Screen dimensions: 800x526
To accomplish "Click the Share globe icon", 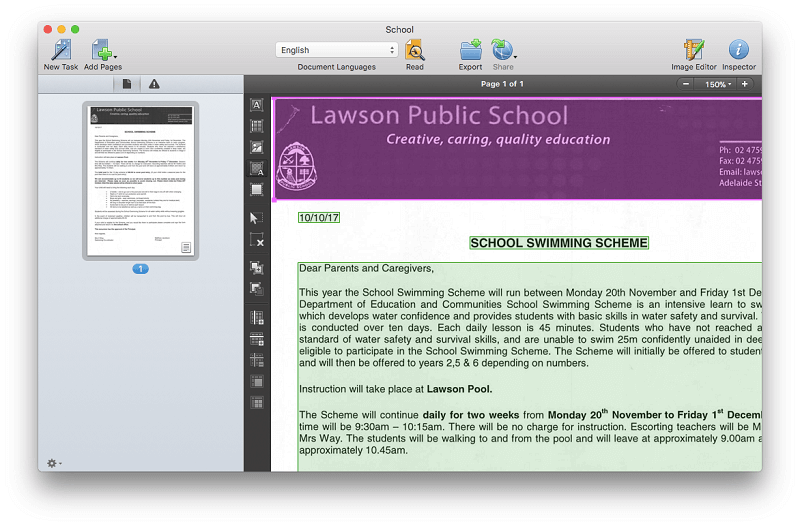I will tap(502, 50).
